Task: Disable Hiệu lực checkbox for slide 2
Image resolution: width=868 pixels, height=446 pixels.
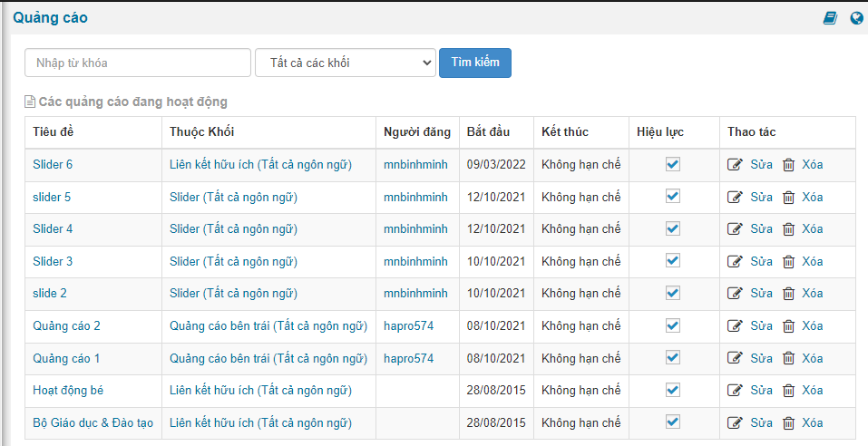Action: [x=673, y=293]
